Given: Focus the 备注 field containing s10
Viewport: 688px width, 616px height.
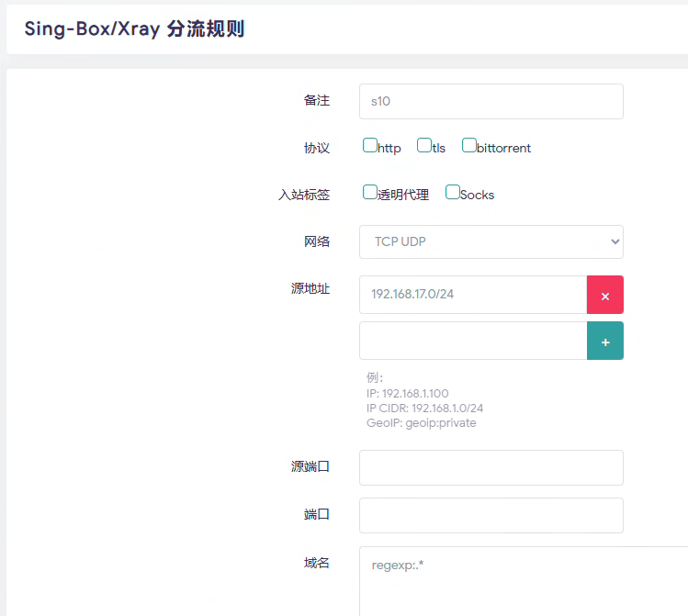Looking at the screenshot, I should tap(491, 102).
